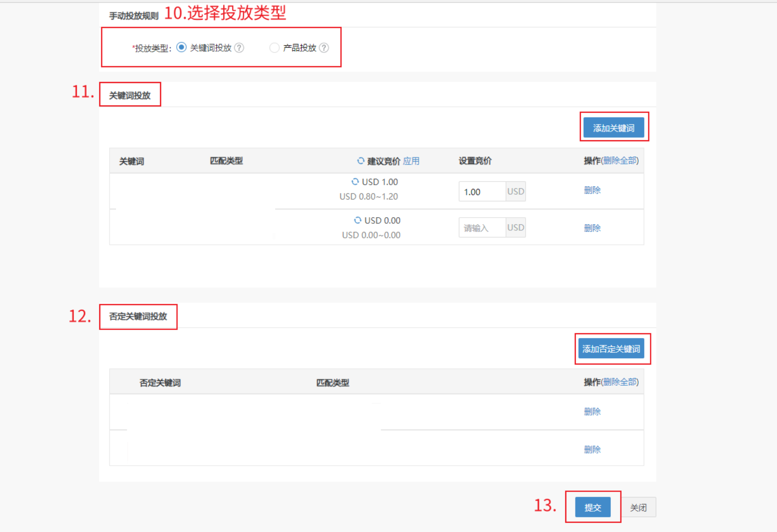Delete the second negative keyword row
Viewport: 777px width, 532px height.
click(592, 449)
